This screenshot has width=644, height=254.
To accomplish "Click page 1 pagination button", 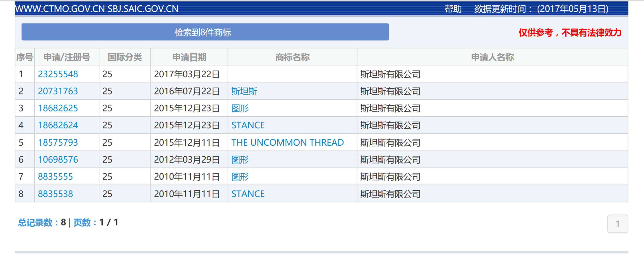I will [618, 224].
